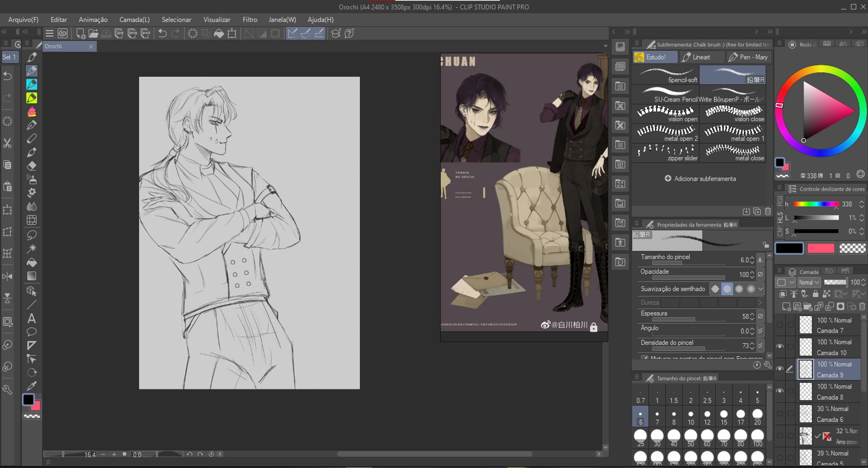Export as psd from command bar

[145, 33]
